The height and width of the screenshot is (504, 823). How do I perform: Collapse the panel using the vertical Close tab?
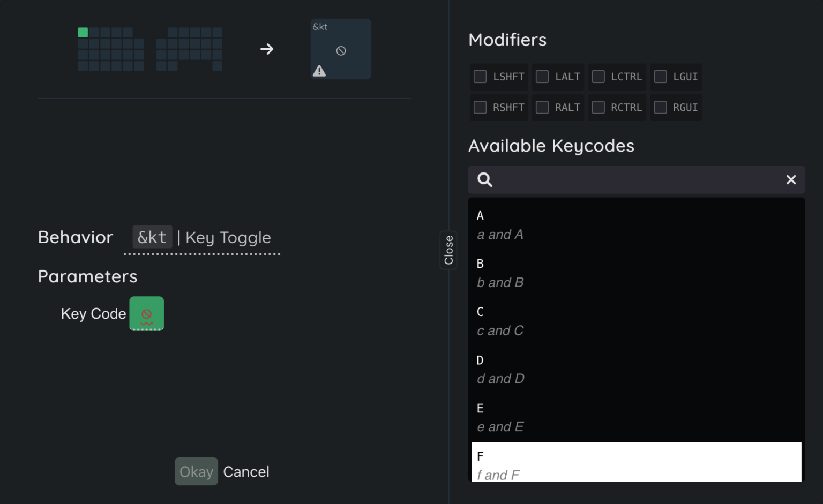click(448, 250)
